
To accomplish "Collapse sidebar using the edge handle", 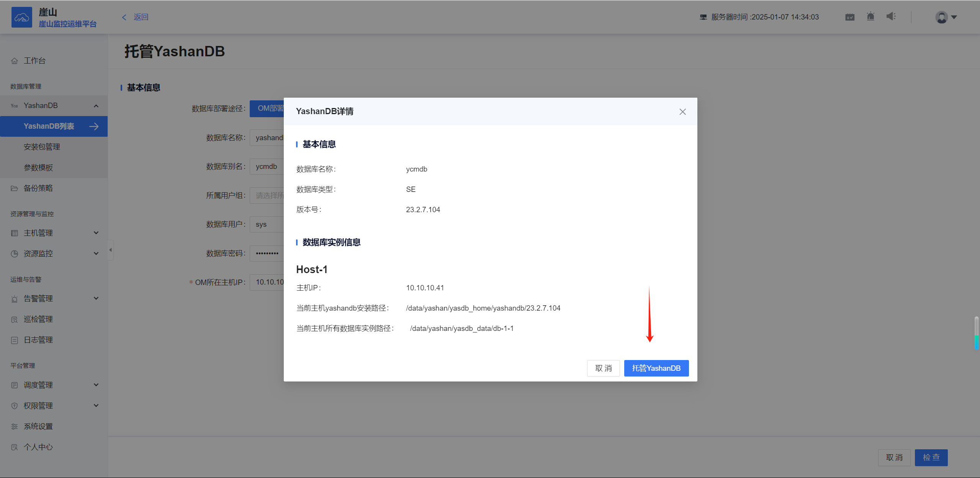I will (x=111, y=250).
